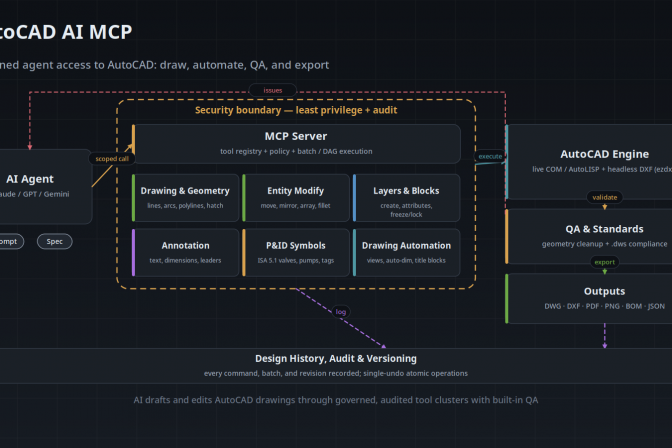Viewport: 672px width, 448px height.
Task: Select the Outputs box
Action: (589, 298)
